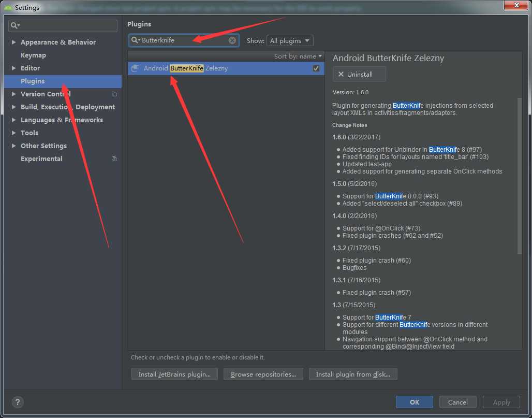Click the Apply button
Screen dimensions: 532x418
(501, 402)
